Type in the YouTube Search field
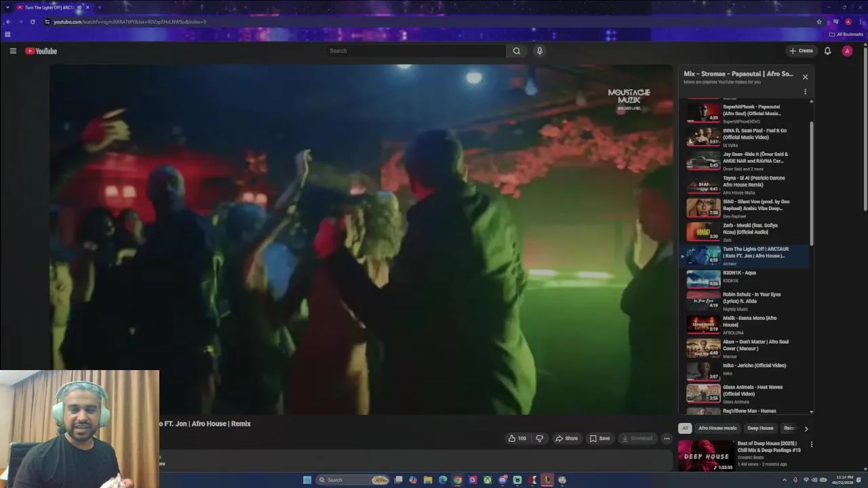This screenshot has width=868, height=488. (416, 51)
